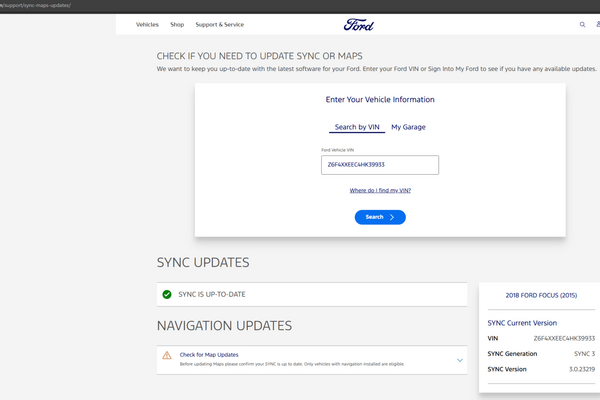This screenshot has width=600, height=400.
Task: Click the SYNC Current Version heading
Action: click(522, 323)
